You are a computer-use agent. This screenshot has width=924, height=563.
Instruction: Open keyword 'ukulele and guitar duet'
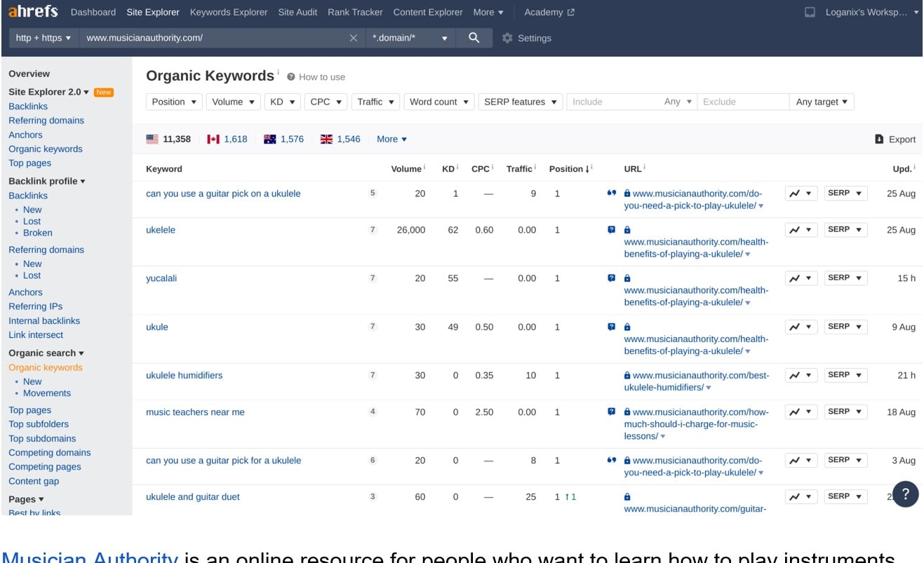193,496
